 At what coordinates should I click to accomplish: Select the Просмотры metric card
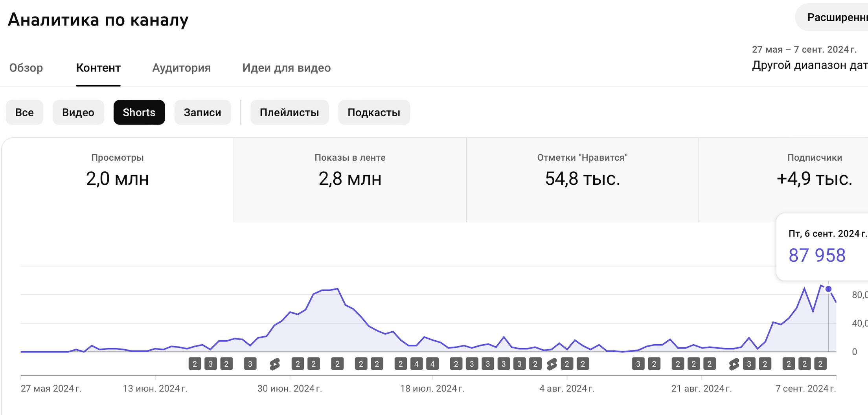pyautogui.click(x=118, y=180)
